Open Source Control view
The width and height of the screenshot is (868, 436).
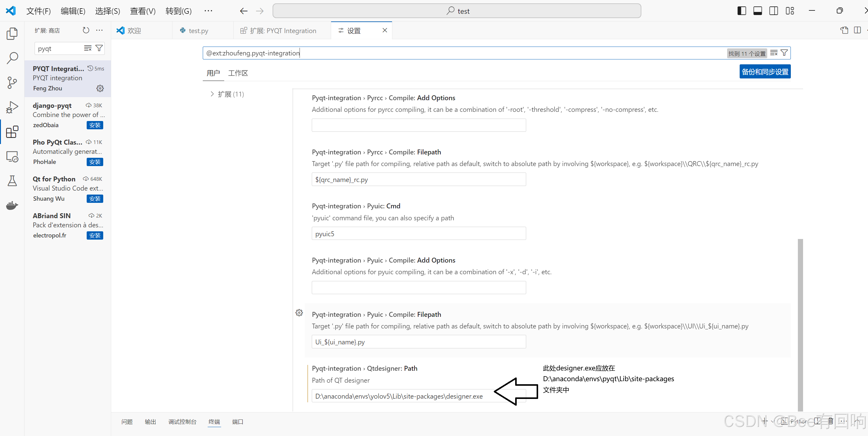(12, 83)
